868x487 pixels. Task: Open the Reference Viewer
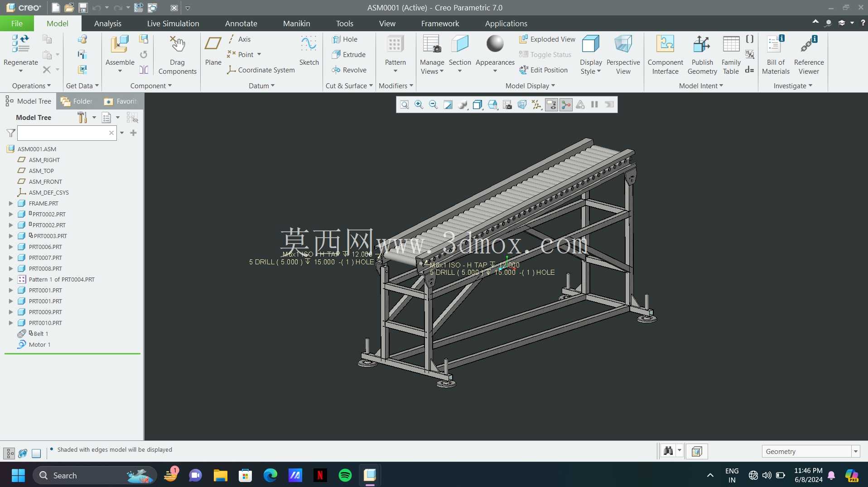click(809, 55)
